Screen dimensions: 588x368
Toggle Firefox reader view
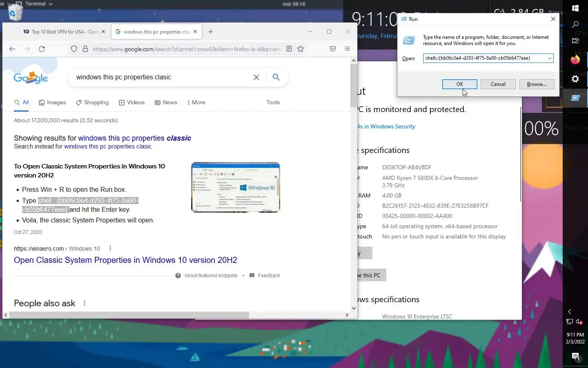coord(289,49)
